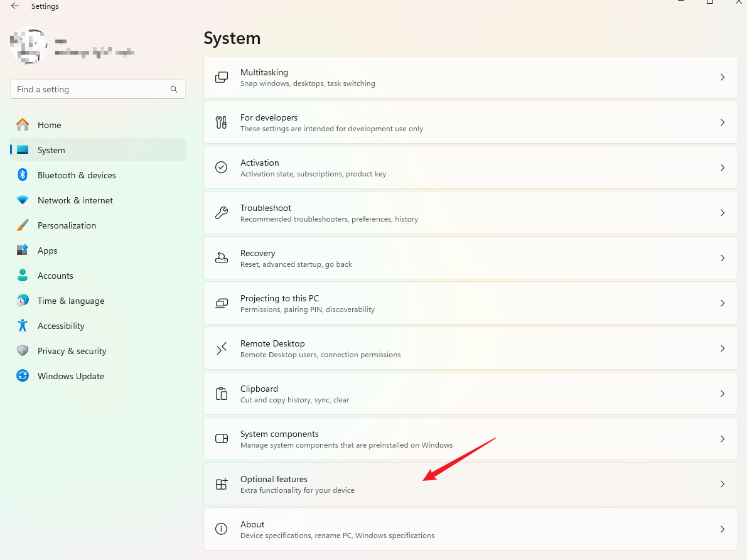Screen dimensions: 747x560
Task: Open the Optional features title
Action: pyautogui.click(x=274, y=479)
